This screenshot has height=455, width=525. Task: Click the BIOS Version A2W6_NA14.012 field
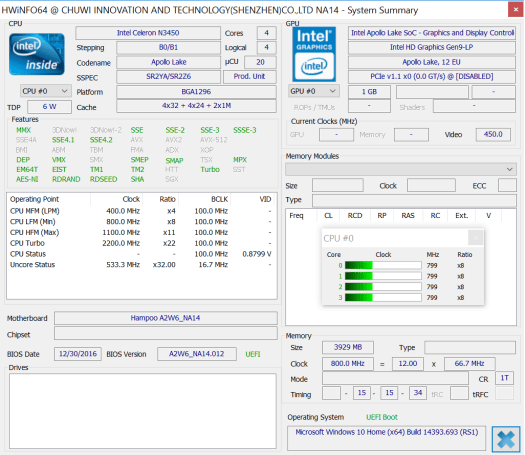click(197, 354)
